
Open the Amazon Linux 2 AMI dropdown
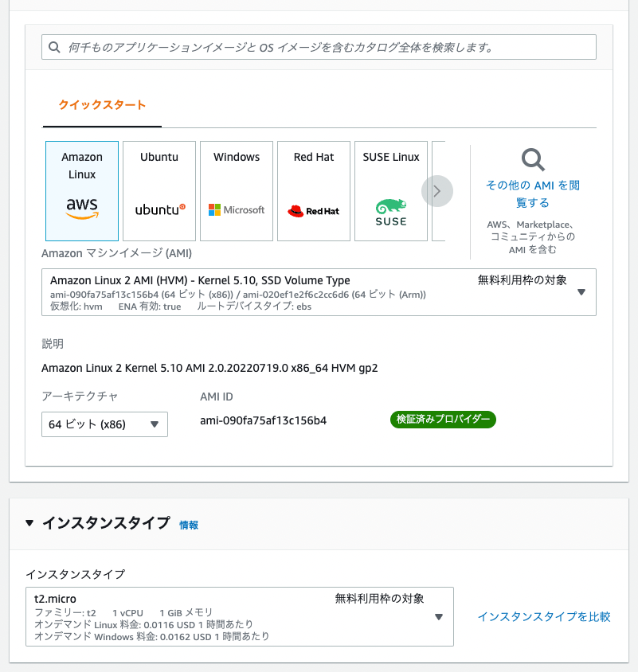(x=319, y=292)
